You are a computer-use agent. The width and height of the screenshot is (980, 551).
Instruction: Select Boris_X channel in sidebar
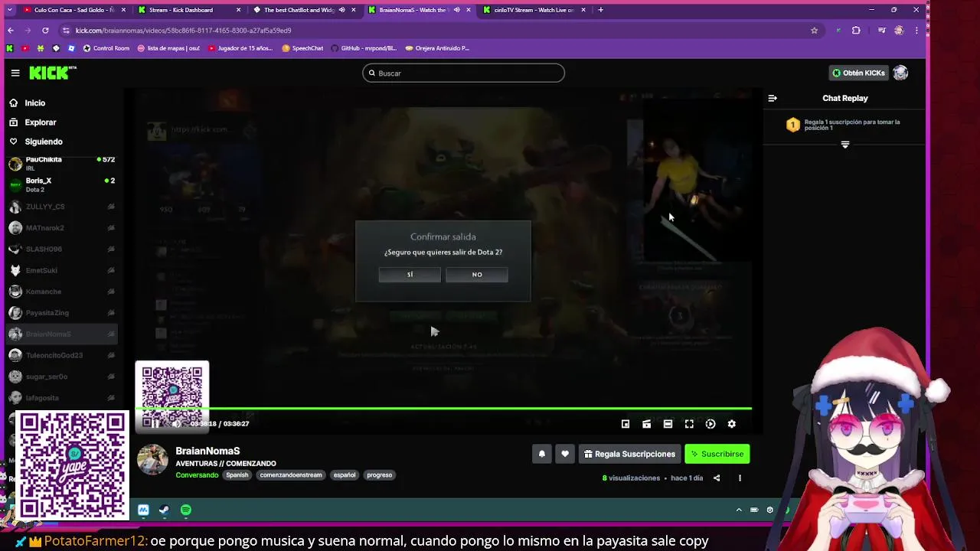point(61,184)
